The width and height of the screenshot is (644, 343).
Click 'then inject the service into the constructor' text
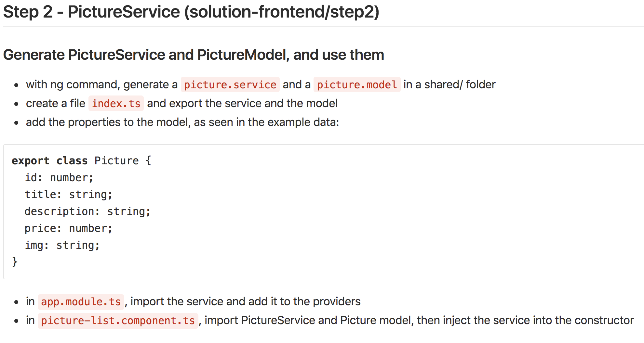525,320
